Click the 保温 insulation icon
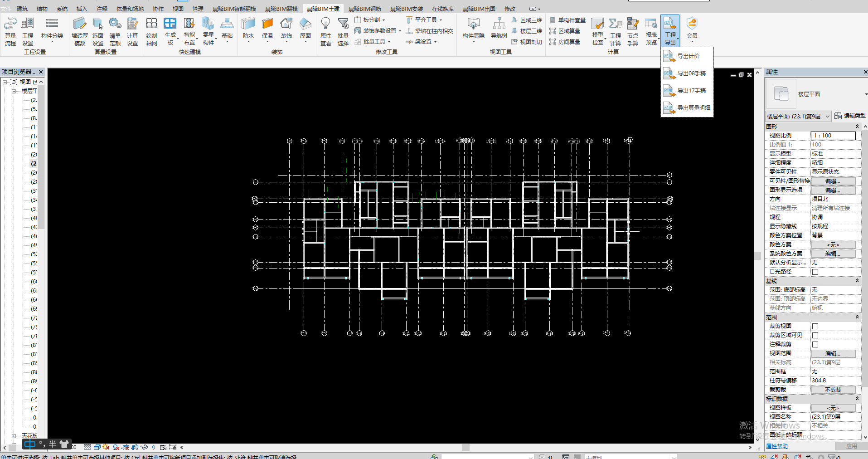 coord(267,29)
